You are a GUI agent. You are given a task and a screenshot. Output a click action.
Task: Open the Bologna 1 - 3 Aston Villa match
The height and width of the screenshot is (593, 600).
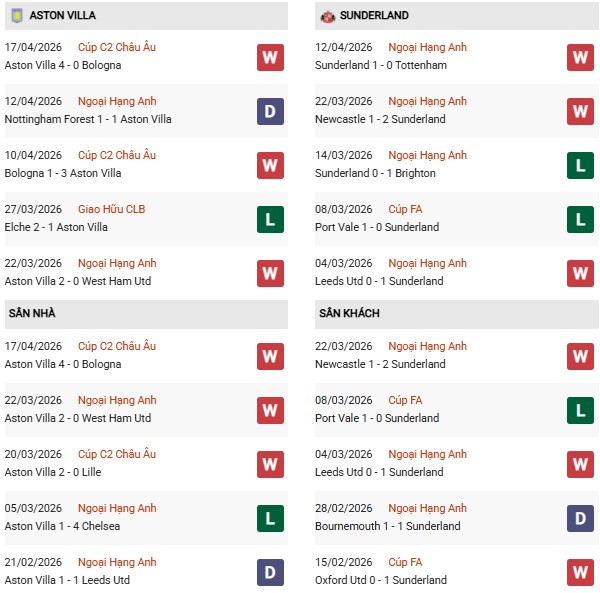click(x=64, y=173)
